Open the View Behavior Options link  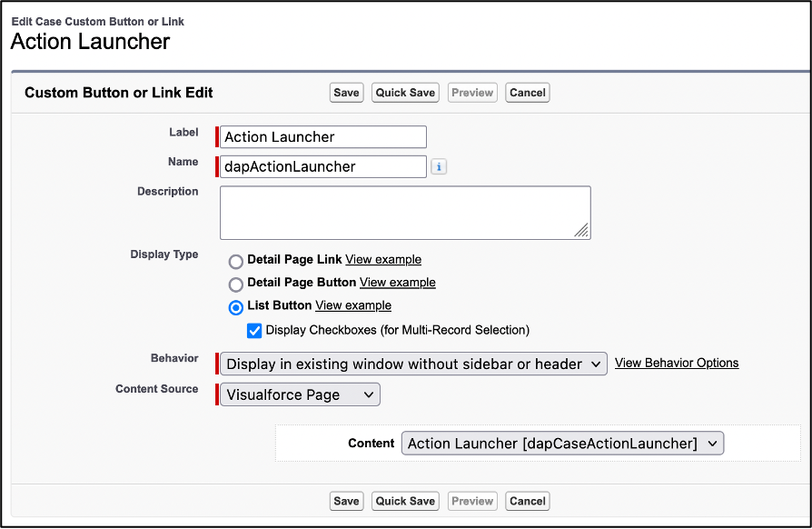pyautogui.click(x=677, y=363)
